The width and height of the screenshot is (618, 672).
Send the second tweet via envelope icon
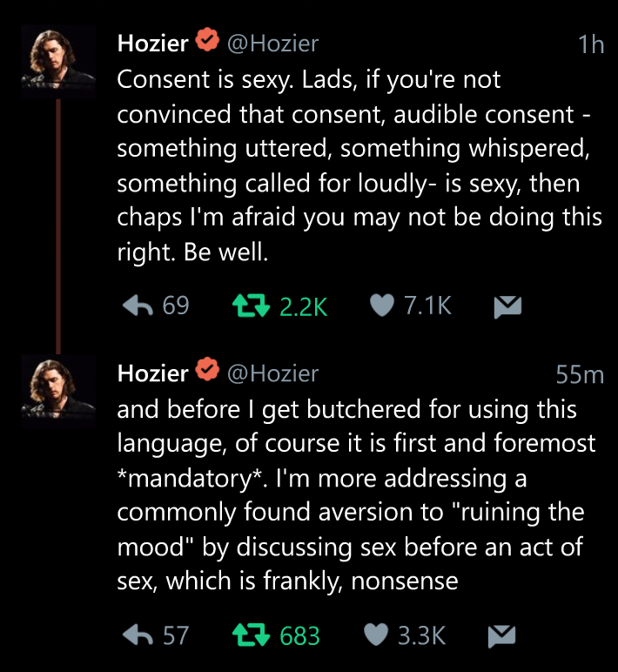(x=500, y=635)
